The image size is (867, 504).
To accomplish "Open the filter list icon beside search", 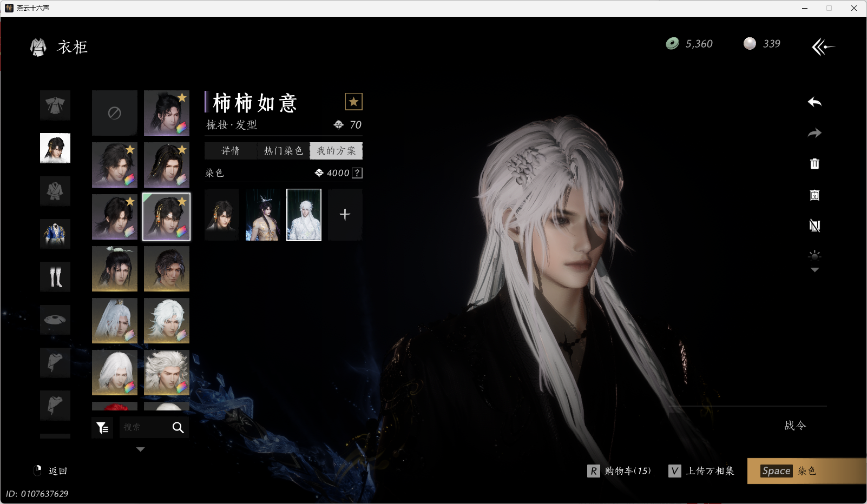I will pos(102,428).
